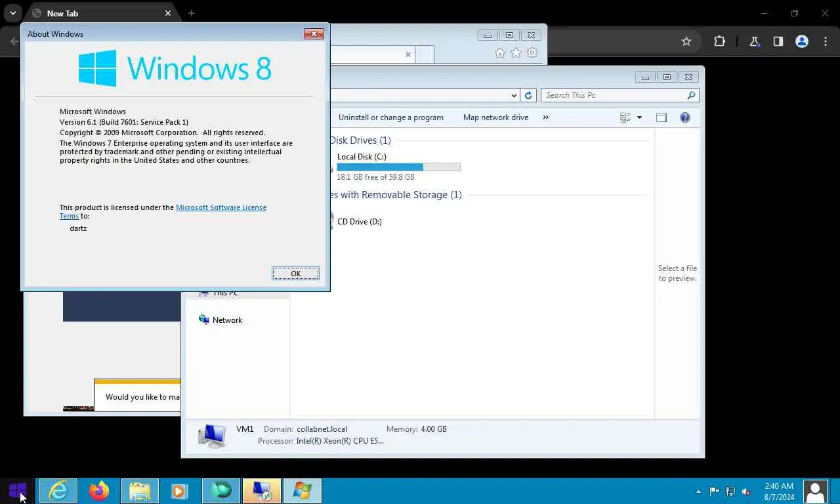Screen dimensions: 840x504
Task: Open Chrome Labs flask icon
Action: [754, 41]
